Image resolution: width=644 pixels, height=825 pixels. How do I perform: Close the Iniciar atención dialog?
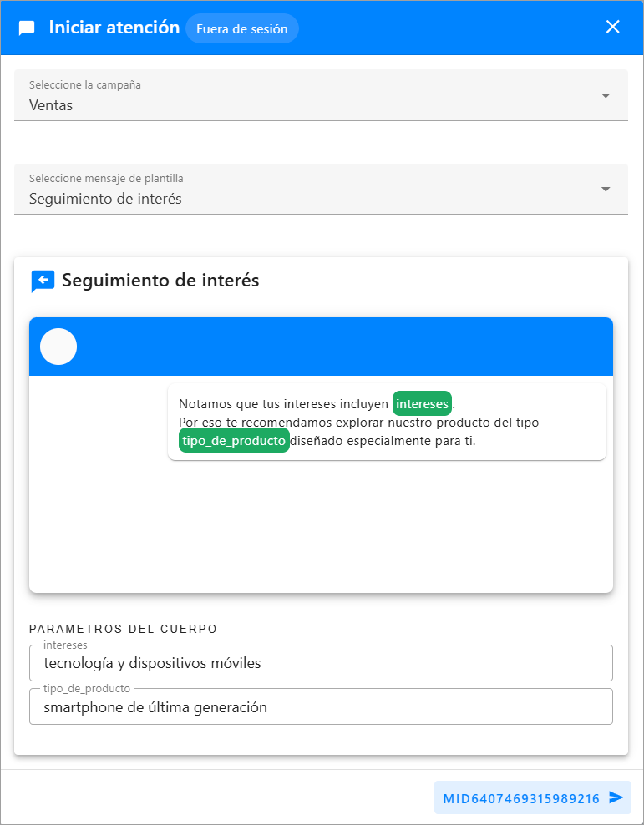tap(613, 27)
